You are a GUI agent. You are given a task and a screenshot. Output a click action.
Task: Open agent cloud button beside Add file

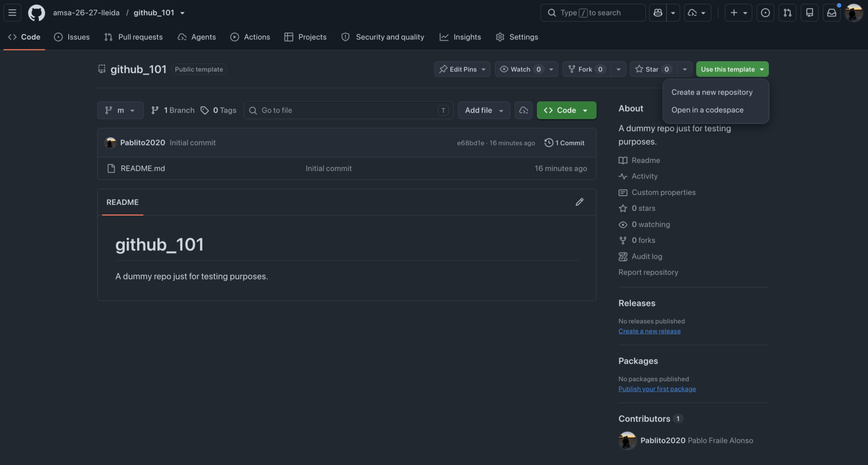[523, 110]
